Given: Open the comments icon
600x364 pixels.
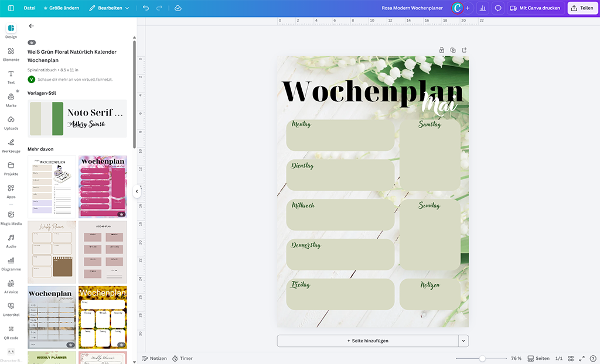Looking at the screenshot, I should coord(498,8).
